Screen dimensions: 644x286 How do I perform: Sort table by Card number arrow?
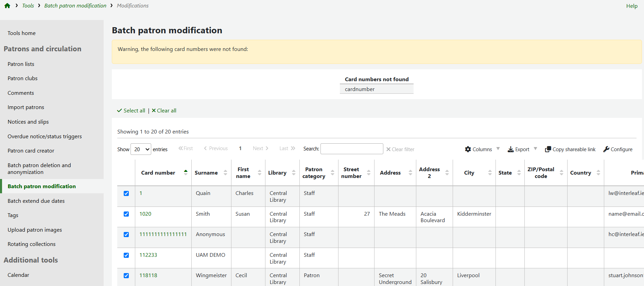point(186,173)
